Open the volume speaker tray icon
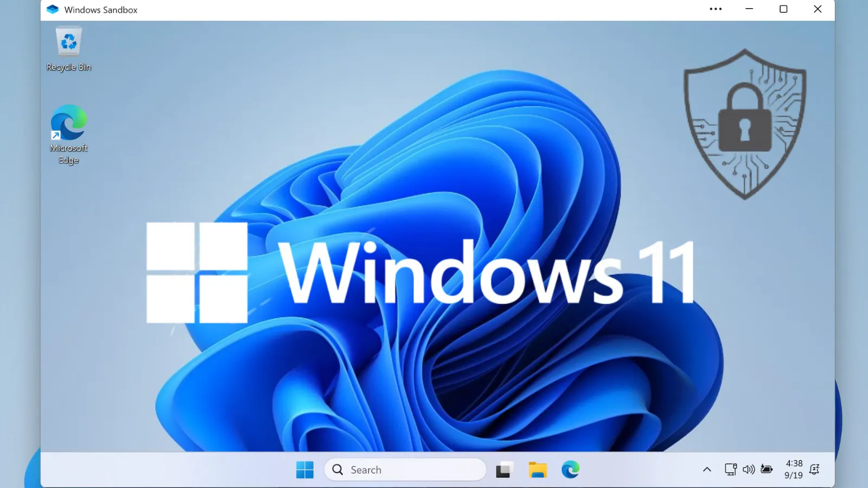The image size is (868, 488). pos(749,470)
